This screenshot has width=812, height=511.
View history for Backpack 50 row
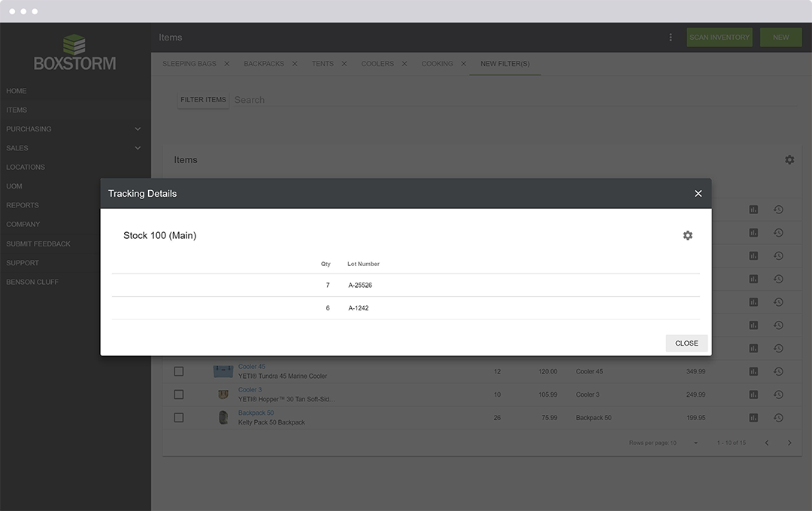(778, 418)
